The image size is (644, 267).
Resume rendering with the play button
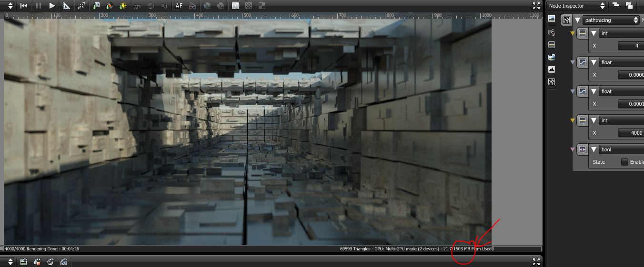52,6
